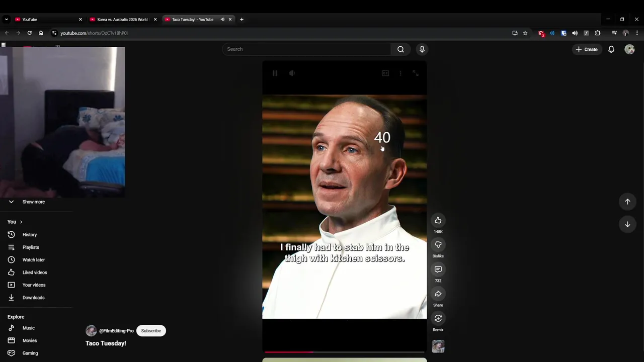
Task: Open the You section chevron
Action: 21,222
